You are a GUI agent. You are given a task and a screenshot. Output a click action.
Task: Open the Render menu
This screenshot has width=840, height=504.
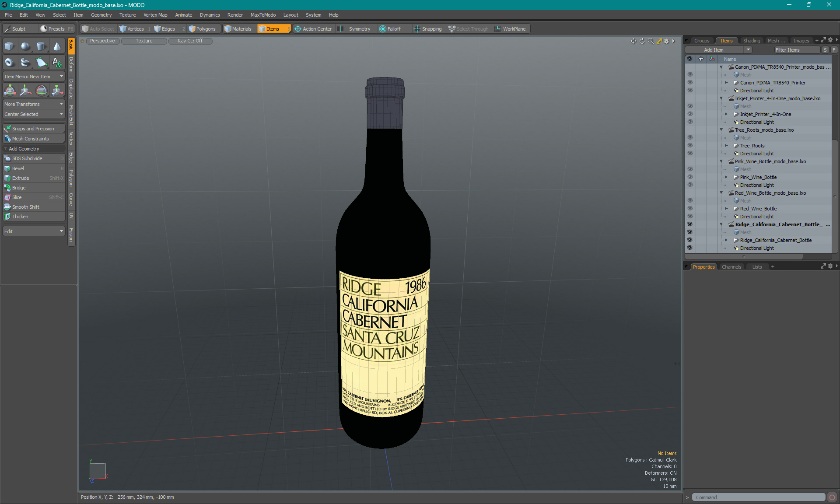(x=235, y=15)
